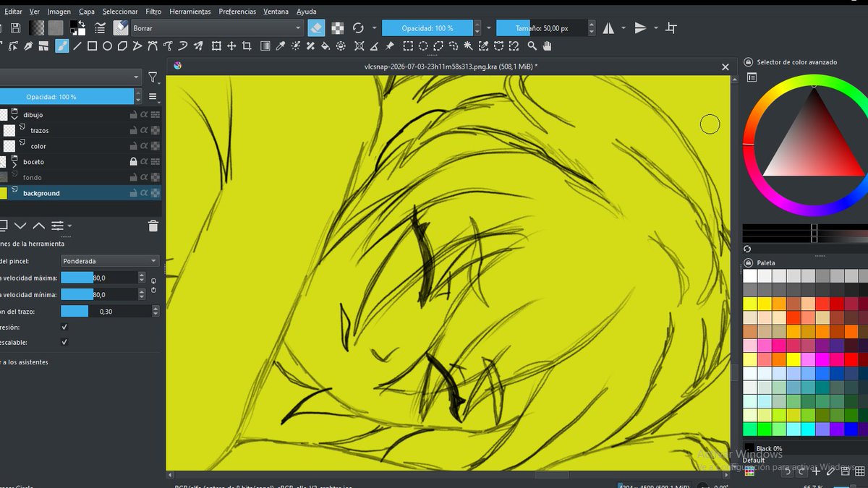Pick the bright red palette swatch
868x488 pixels.
click(836, 304)
